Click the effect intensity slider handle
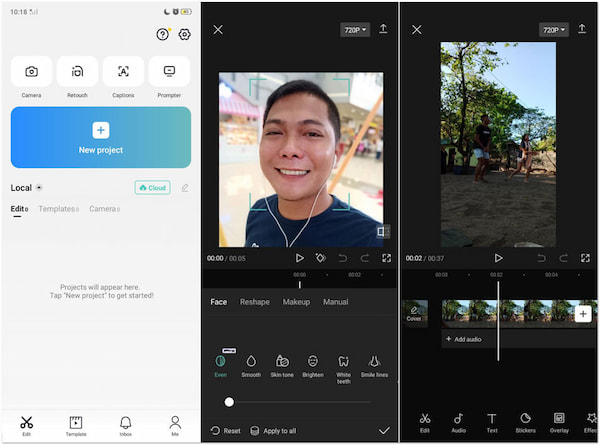600x445 pixels. [x=229, y=402]
